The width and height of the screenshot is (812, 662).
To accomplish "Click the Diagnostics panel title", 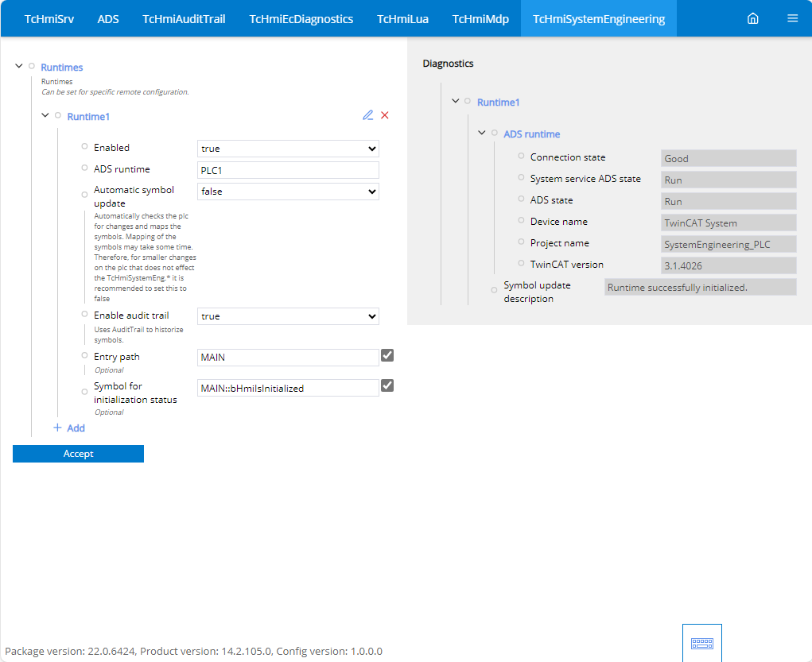I will tap(448, 63).
